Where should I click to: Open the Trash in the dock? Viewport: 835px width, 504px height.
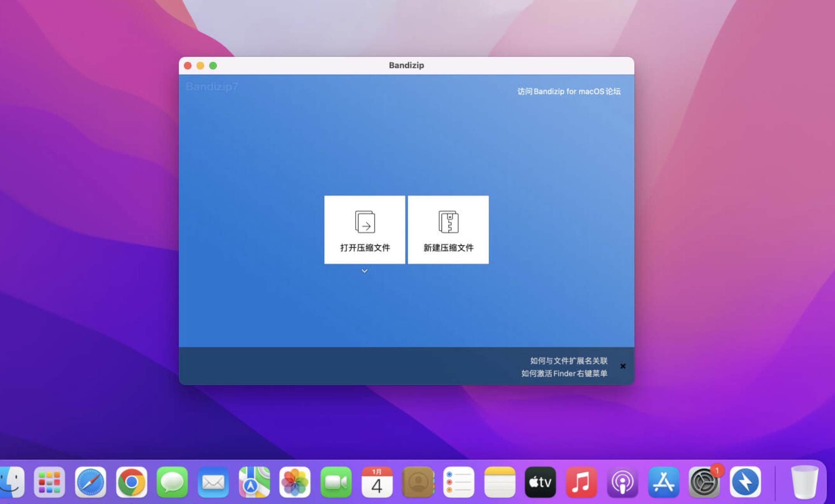[804, 482]
